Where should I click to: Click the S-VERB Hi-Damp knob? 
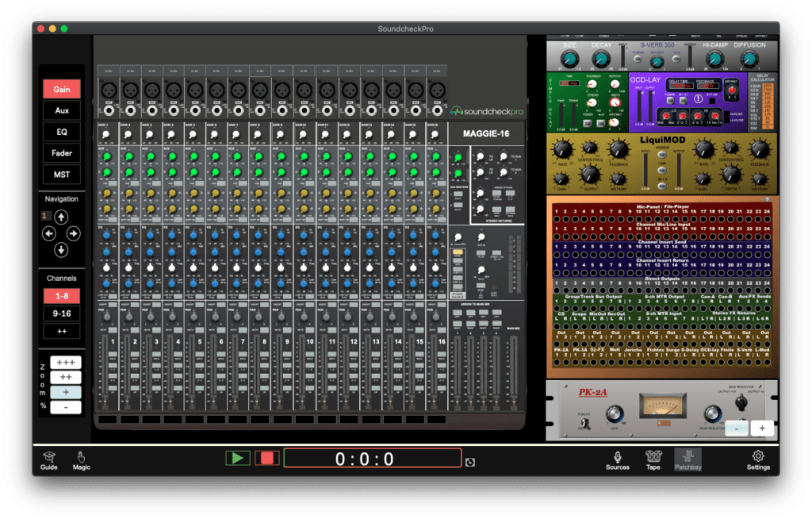click(x=715, y=60)
